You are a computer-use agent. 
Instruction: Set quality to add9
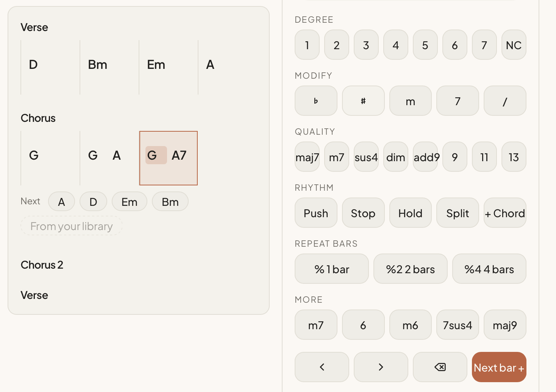(425, 157)
